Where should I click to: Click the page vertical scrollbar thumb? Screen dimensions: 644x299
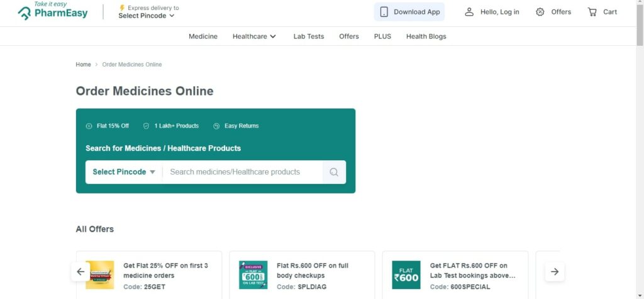click(640, 26)
